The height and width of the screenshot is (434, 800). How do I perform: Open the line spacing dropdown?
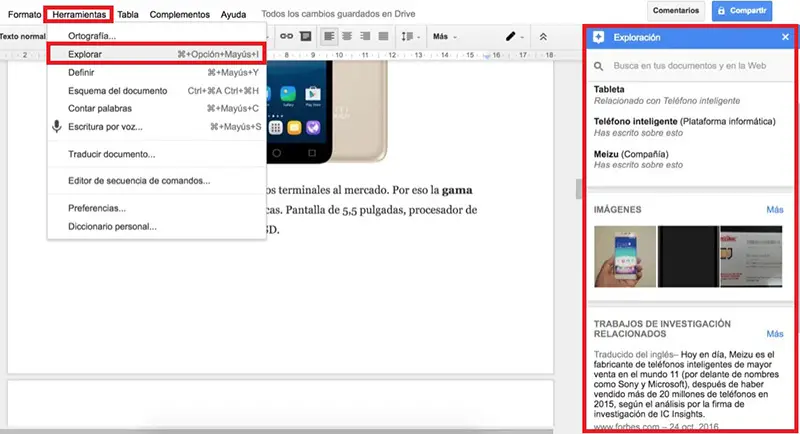point(411,36)
